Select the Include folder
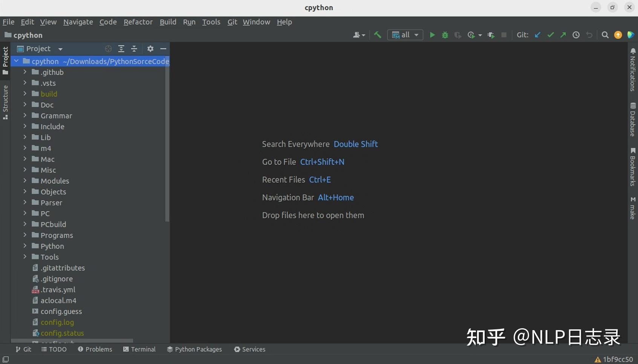The width and height of the screenshot is (638, 364). point(52,126)
